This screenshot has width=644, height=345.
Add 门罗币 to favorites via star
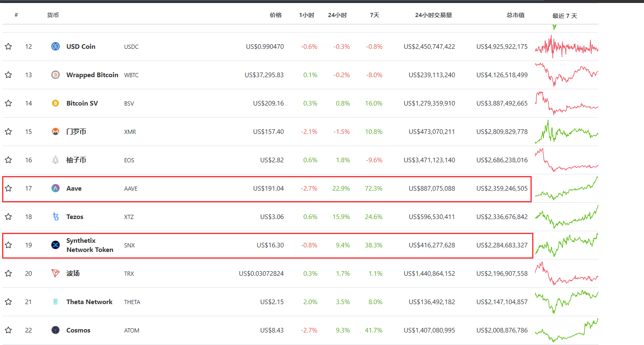coord(8,131)
